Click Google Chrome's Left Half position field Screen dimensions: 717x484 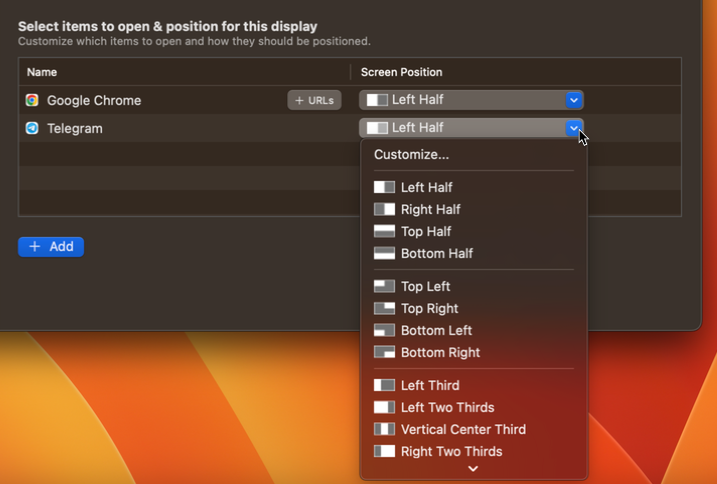[471, 100]
